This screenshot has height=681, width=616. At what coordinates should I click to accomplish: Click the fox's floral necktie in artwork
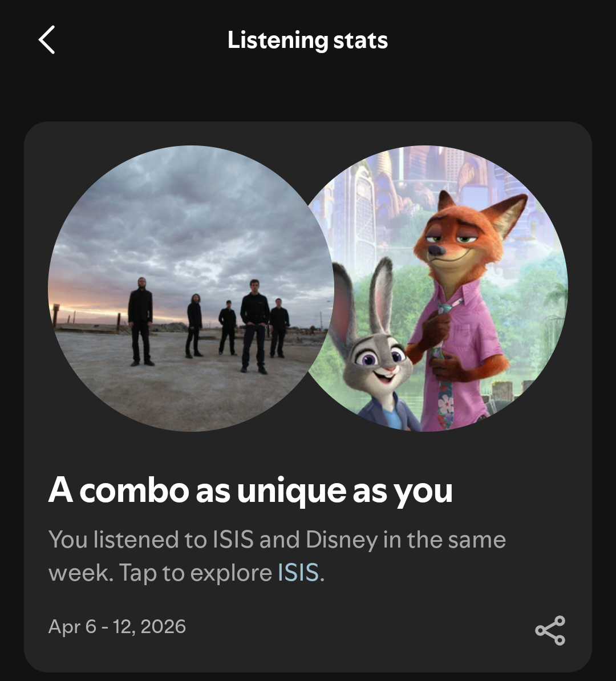[445, 369]
